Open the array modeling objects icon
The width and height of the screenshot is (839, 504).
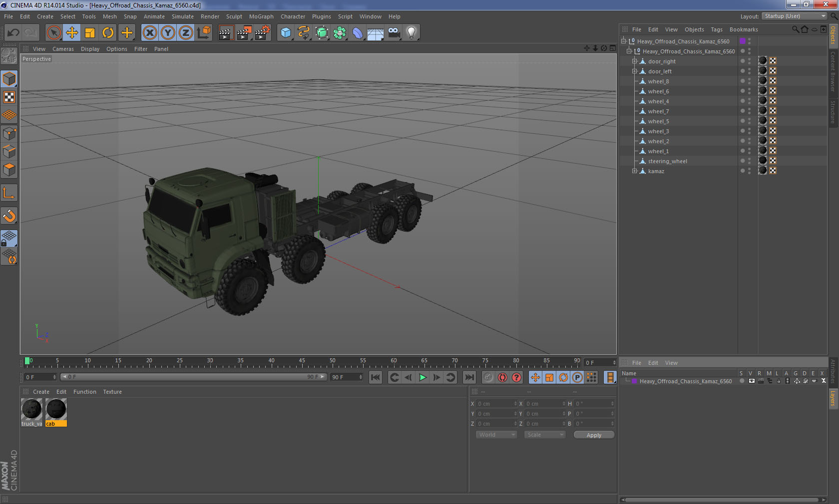pyautogui.click(x=340, y=33)
